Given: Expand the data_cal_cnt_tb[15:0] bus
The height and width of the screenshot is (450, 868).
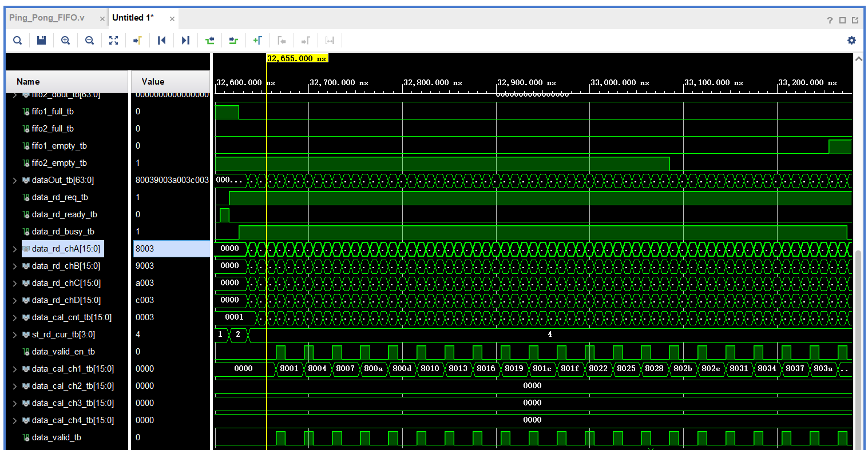Looking at the screenshot, I should point(15,317).
